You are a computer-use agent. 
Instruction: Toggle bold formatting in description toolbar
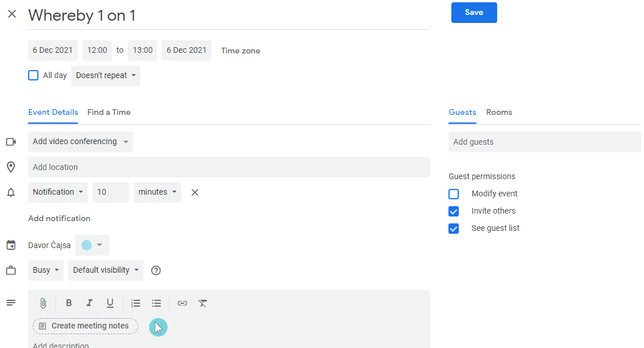69,303
